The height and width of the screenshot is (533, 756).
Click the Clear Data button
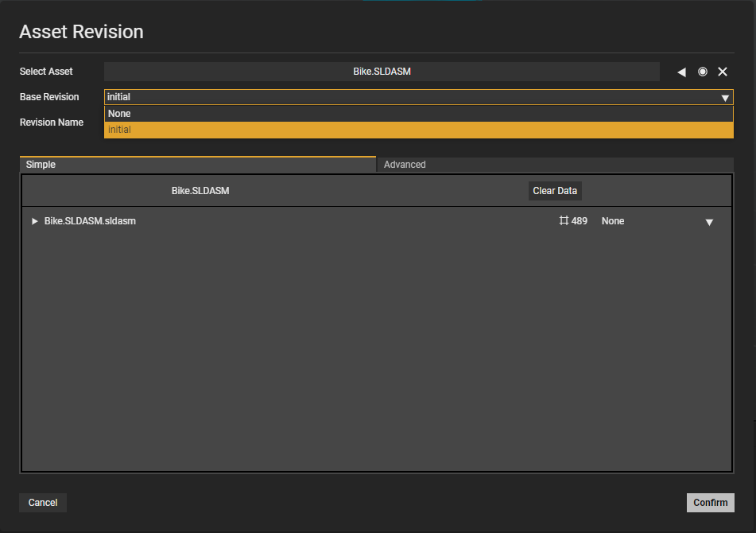click(x=555, y=191)
